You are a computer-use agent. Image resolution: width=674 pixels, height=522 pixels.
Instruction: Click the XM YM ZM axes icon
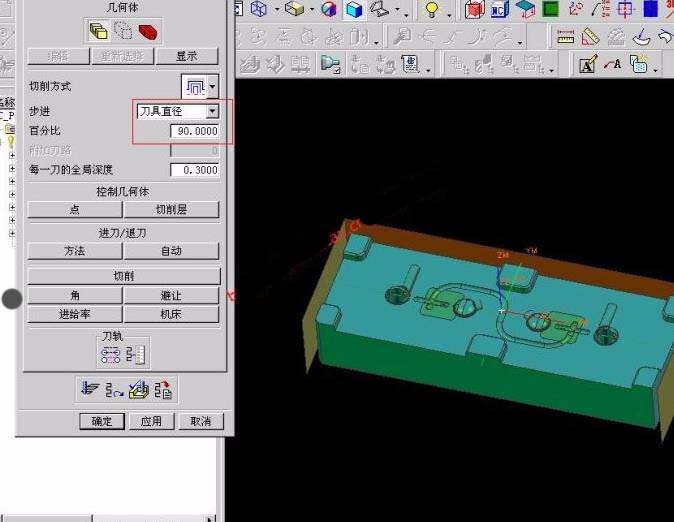tap(600, 9)
